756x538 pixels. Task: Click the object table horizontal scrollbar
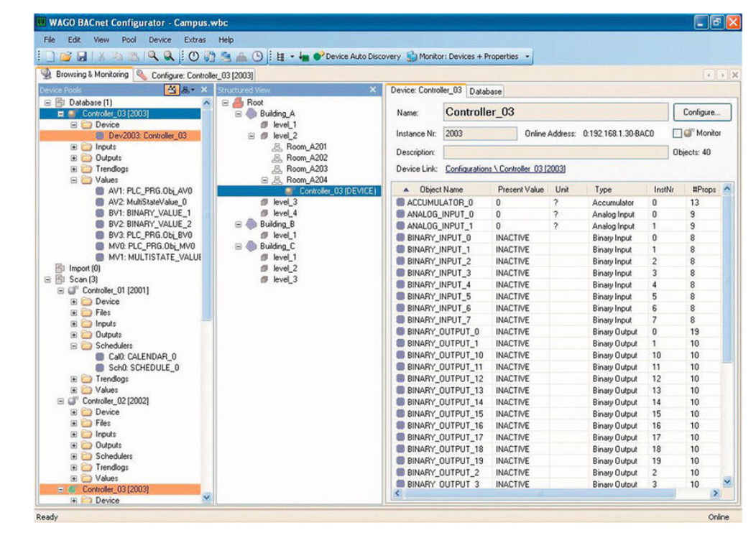pos(539,493)
